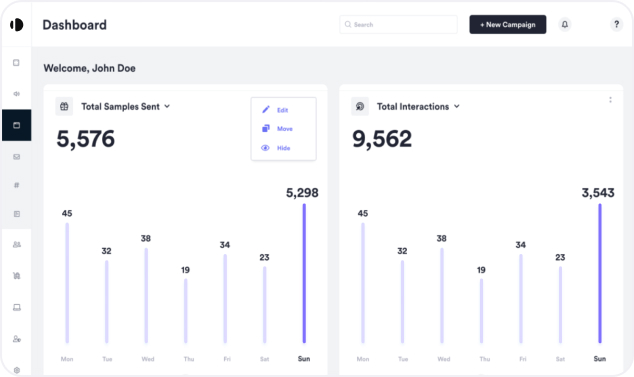Image resolution: width=634 pixels, height=377 pixels.
Task: Open three-dot menu on Total Interactions card
Action: (611, 100)
